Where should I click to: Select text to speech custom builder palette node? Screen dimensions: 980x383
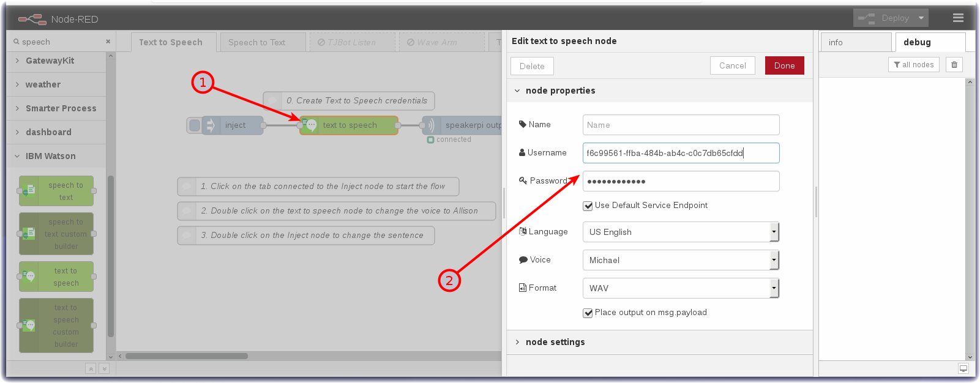[56, 325]
